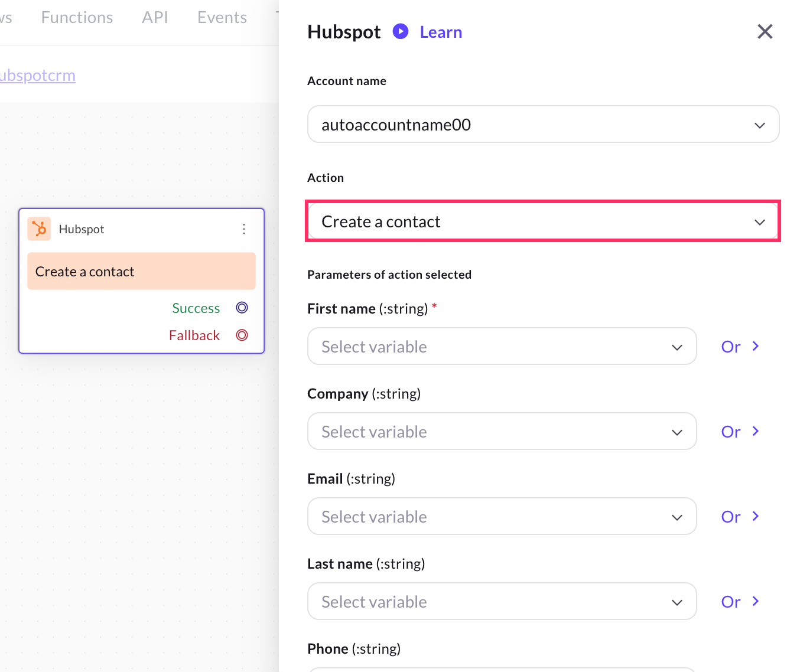This screenshot has width=800, height=672.
Task: Open Last name Select variable dropdown
Action: point(502,602)
